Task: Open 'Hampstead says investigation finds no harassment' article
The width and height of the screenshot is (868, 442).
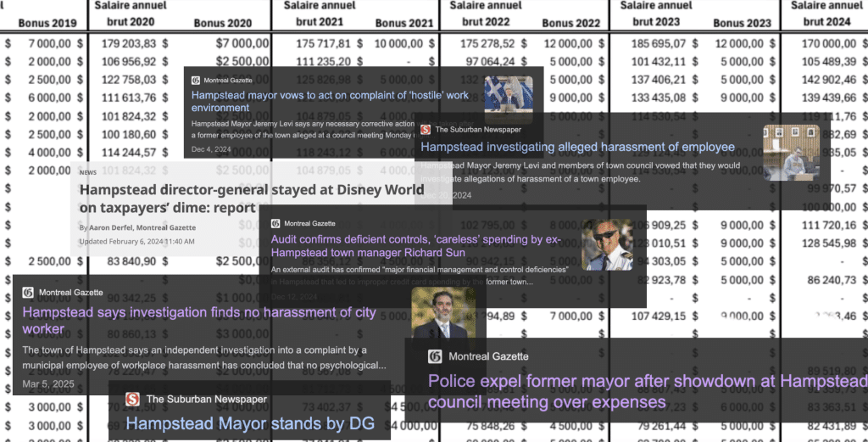Action: tap(199, 320)
